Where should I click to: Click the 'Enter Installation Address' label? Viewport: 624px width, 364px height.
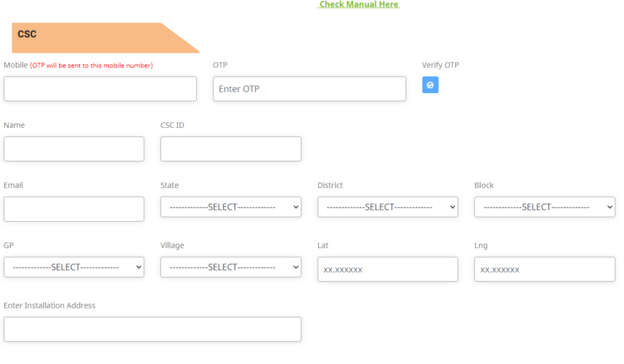tap(49, 306)
